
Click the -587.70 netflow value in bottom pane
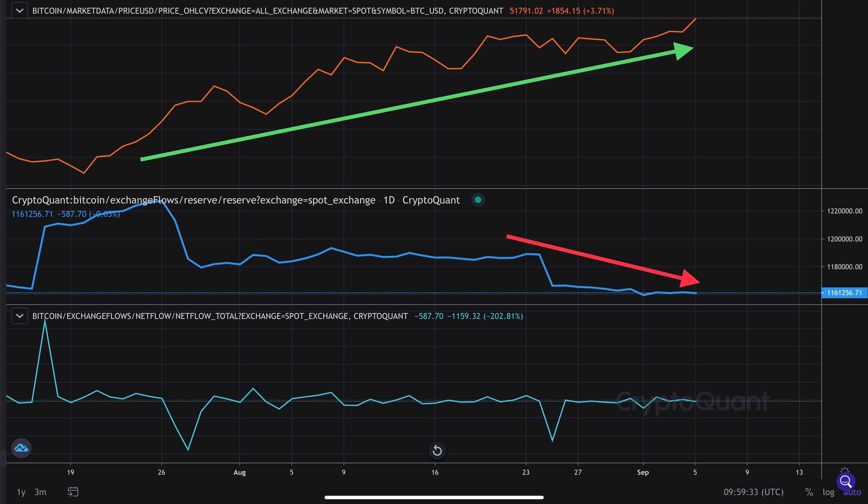tap(429, 316)
